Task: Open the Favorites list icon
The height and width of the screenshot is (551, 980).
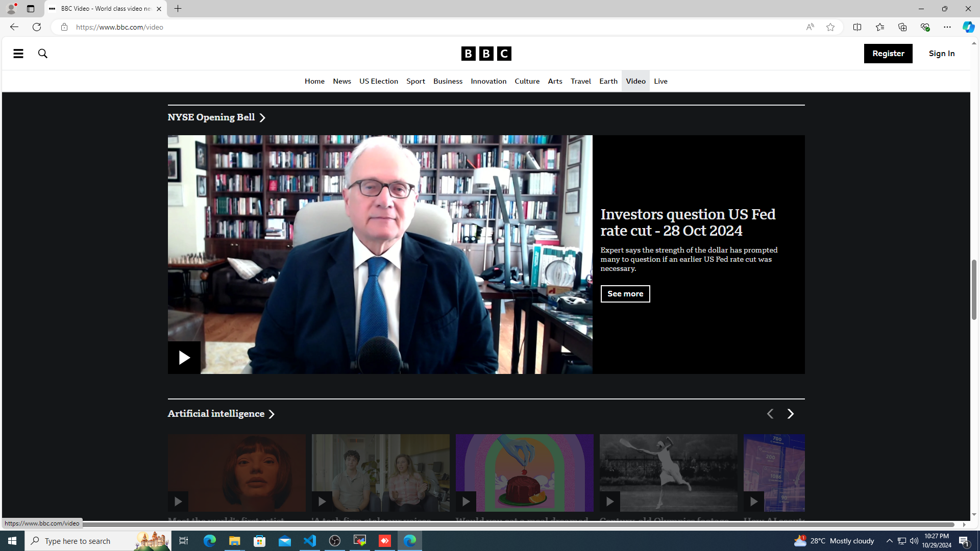Action: point(879,27)
